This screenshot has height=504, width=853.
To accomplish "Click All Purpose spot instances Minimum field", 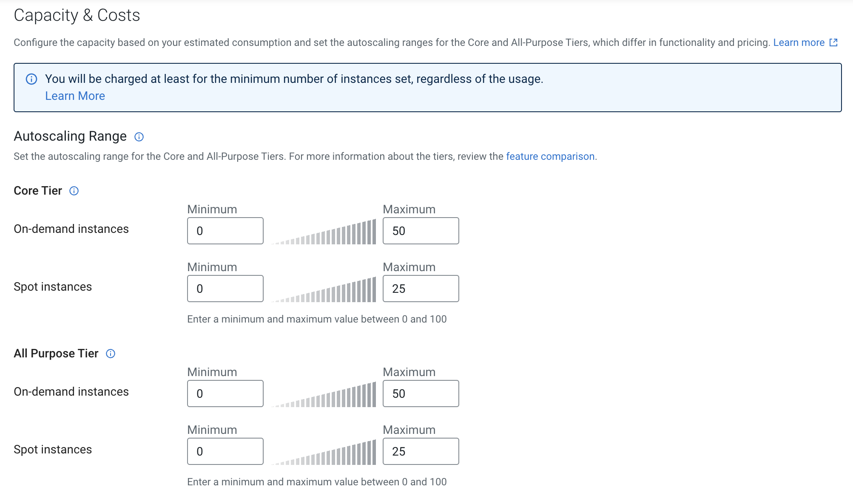I will coord(225,451).
